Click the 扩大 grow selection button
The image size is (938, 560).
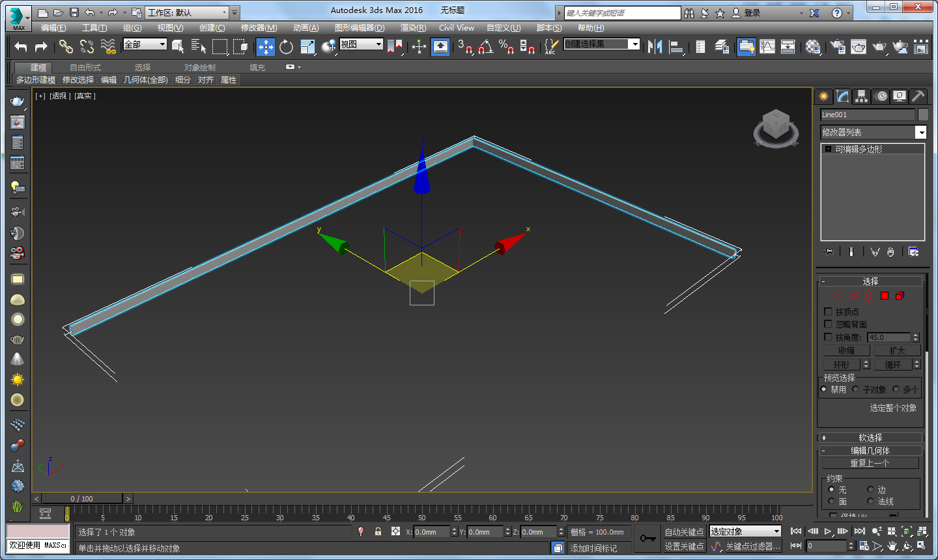tap(897, 350)
